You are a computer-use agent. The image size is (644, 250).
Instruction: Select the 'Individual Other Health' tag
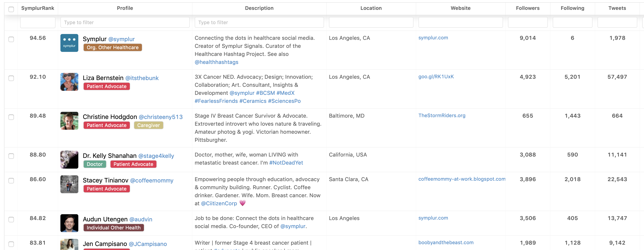[x=114, y=228]
